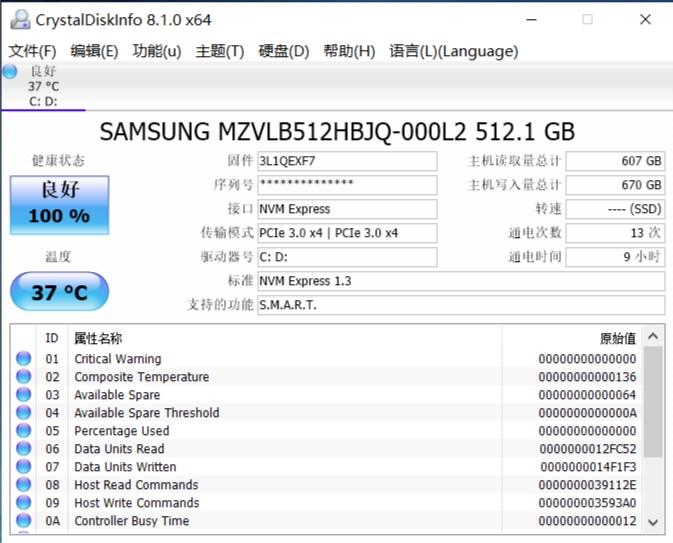Select the Data Units Read attribute name
The image size is (673, 543).
119,449
